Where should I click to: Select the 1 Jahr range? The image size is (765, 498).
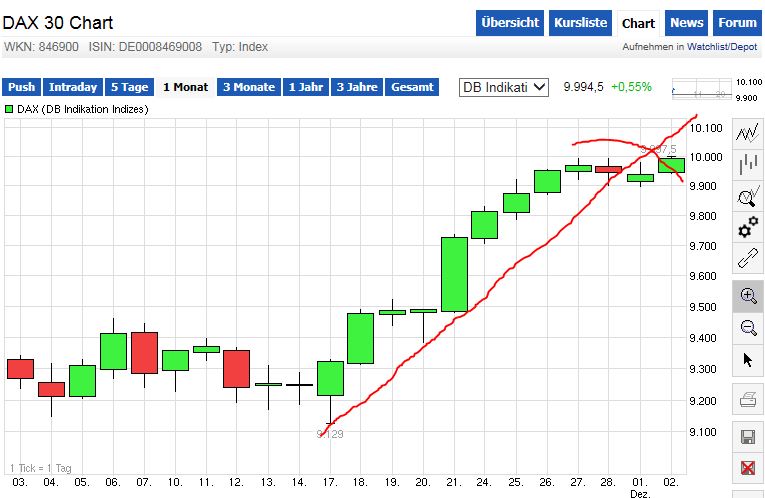pyautogui.click(x=306, y=87)
